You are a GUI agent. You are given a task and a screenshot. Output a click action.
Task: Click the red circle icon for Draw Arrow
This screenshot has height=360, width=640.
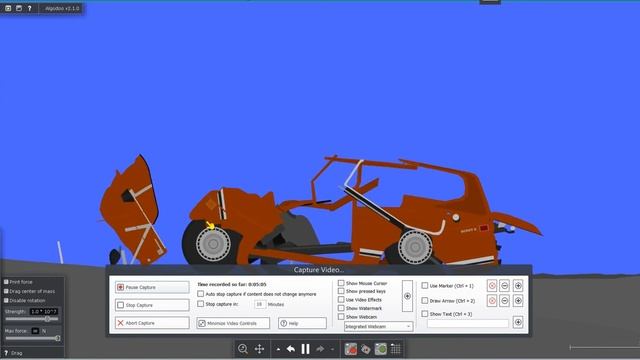(x=492, y=301)
